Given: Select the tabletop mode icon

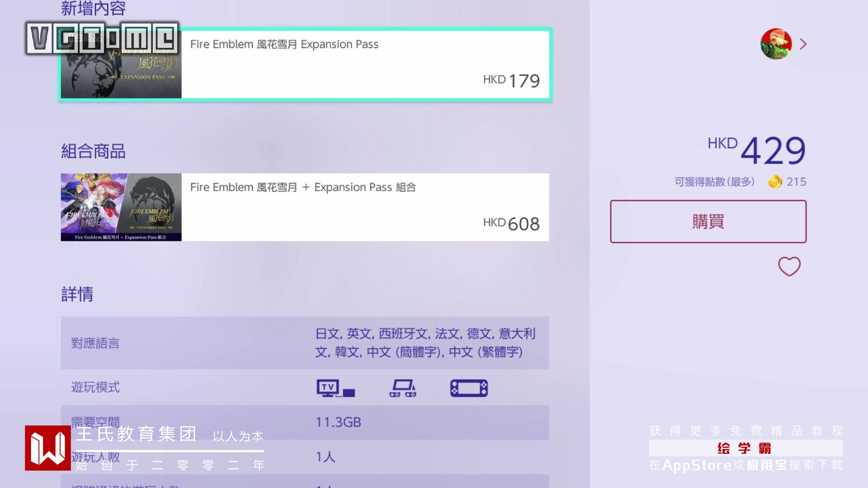Looking at the screenshot, I should point(402,388).
